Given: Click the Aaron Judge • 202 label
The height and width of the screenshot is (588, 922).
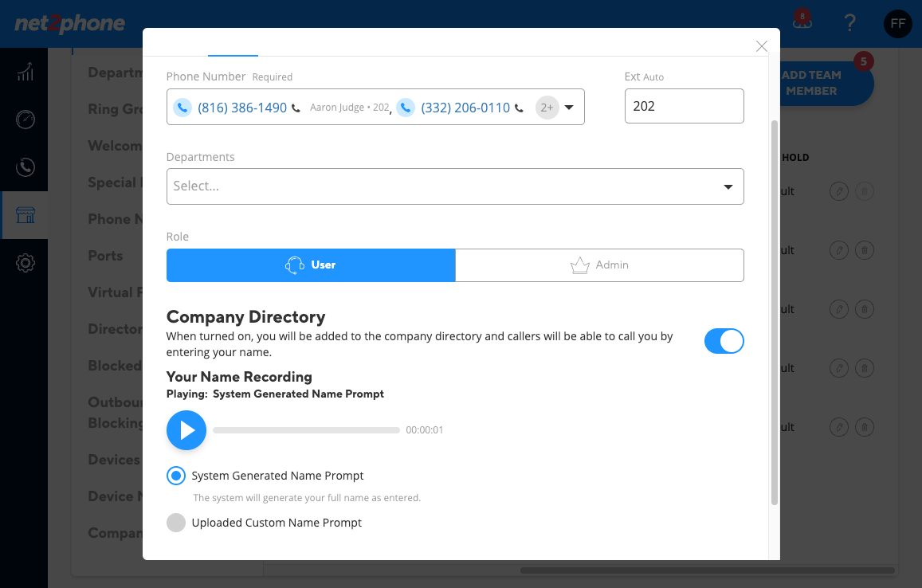Looking at the screenshot, I should click(x=350, y=107).
